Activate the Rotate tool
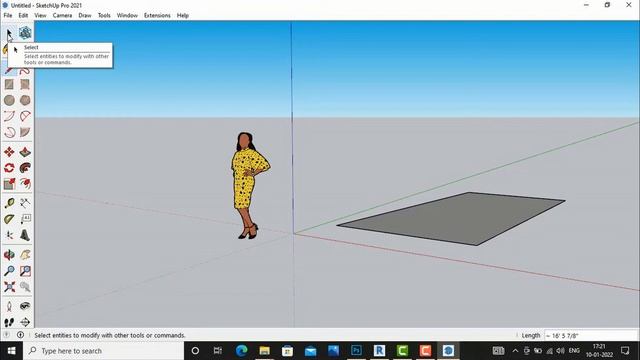Screen dimensions: 640x360 click(x=9, y=168)
